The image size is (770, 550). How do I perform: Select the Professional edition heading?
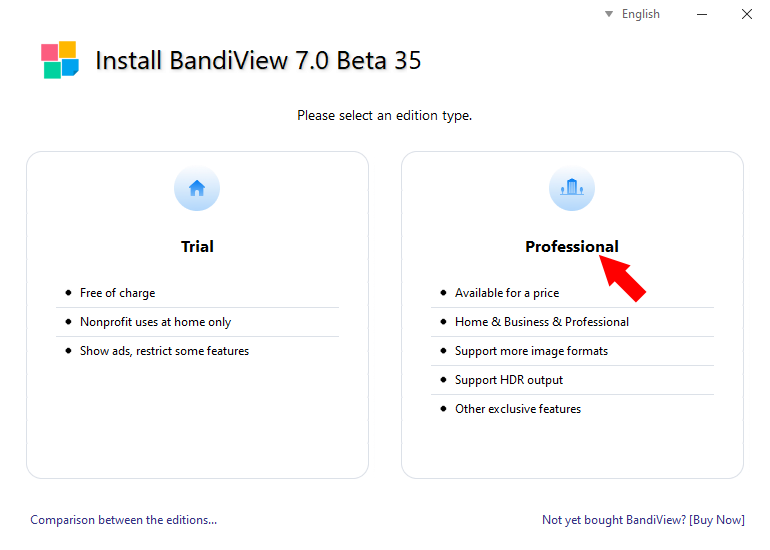[x=571, y=246]
